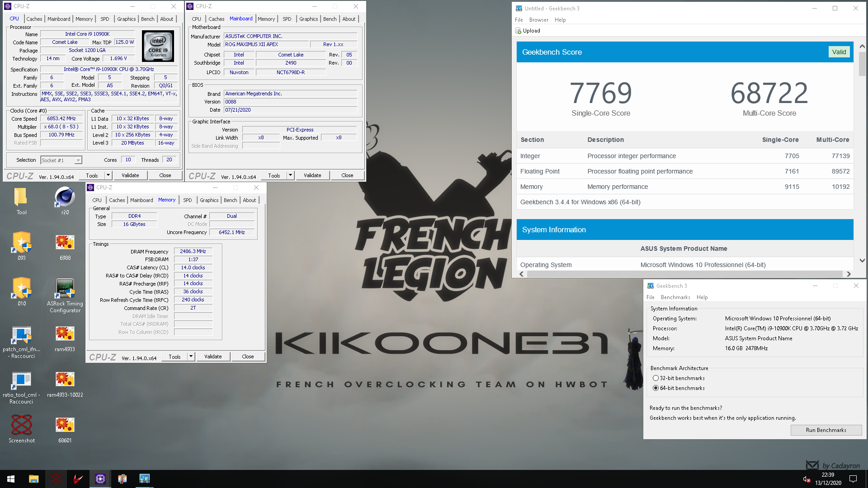Screen dimensions: 868x488
Task: Open patch_cml_ifn Raccourci desktop shortcut
Action: click(21, 342)
